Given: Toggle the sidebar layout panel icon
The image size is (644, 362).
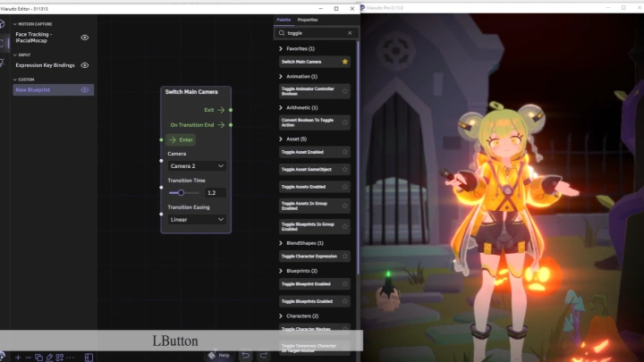Looking at the screenshot, I should coord(89,358).
